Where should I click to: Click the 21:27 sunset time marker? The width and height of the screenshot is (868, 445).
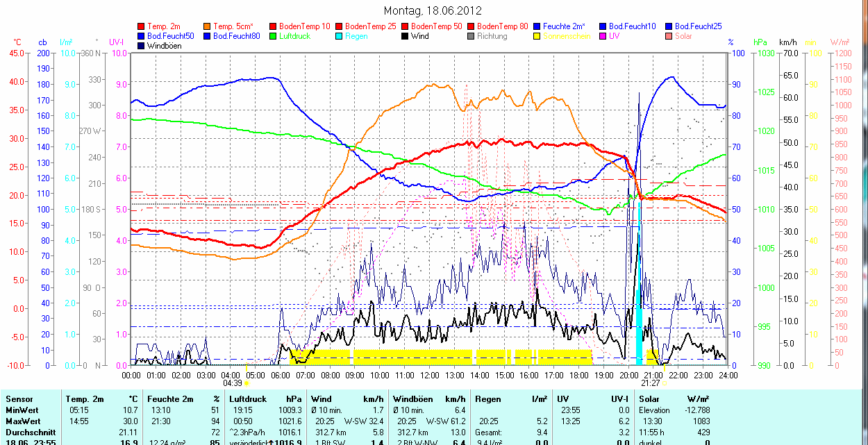(650, 383)
